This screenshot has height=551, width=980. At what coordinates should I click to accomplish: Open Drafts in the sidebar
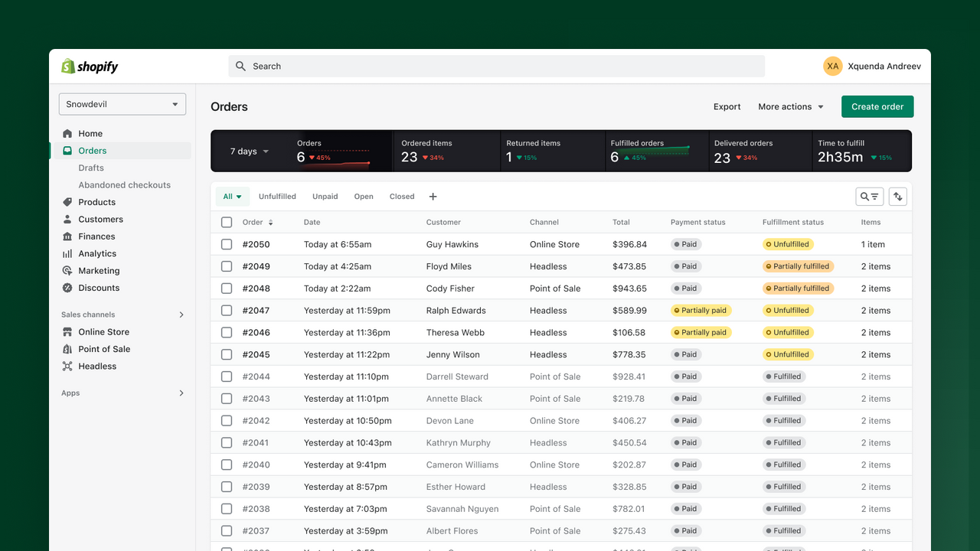[x=91, y=168]
